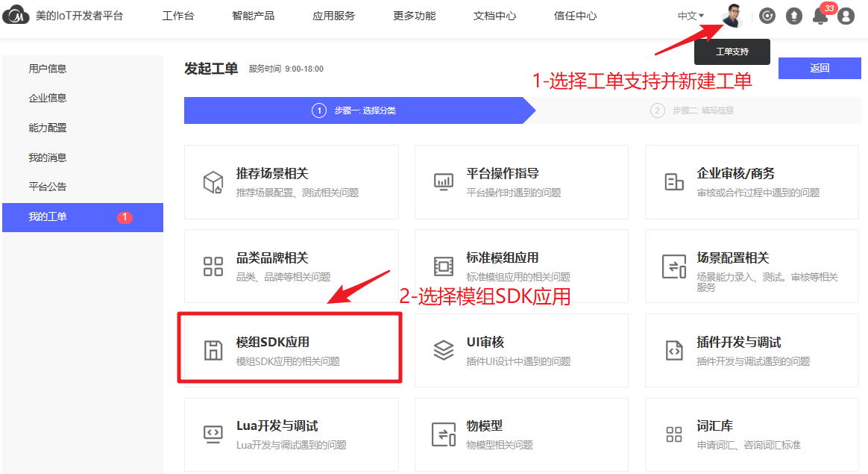Click the notification bell icon
Image resolution: width=868 pixels, height=474 pixels.
[x=820, y=16]
